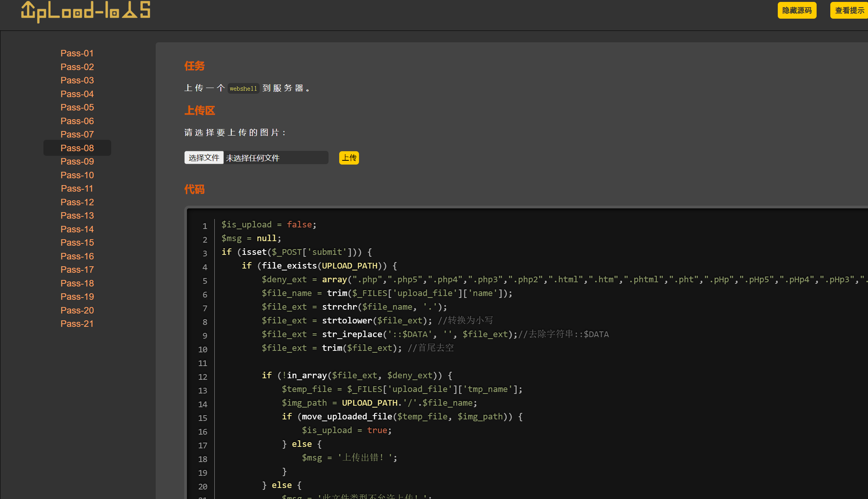868x499 pixels.
Task: Open Pass-02 challenge
Action: click(77, 67)
